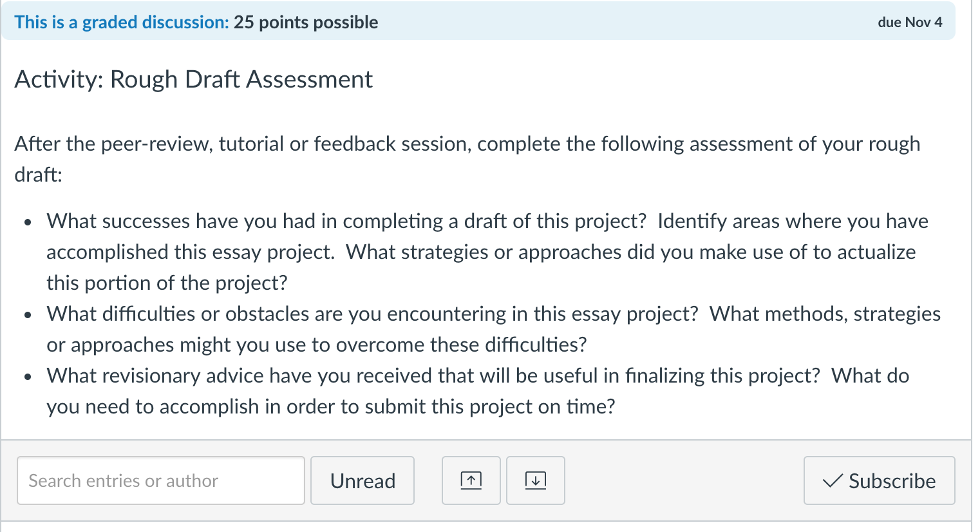
Task: Click the 'After the peer-review' intro paragraph
Action: pos(467,159)
